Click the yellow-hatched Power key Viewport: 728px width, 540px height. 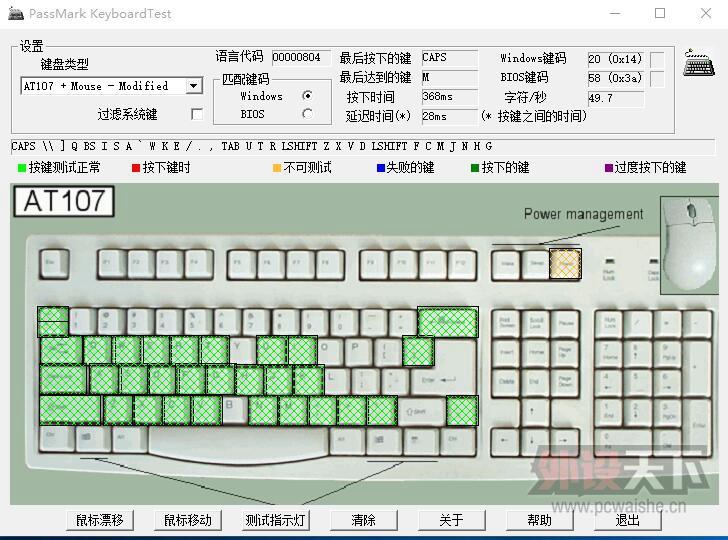565,264
